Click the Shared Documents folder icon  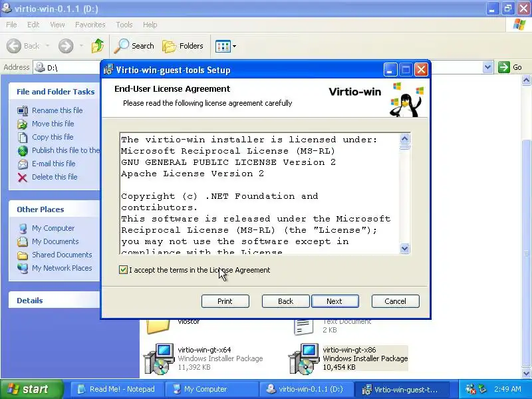(x=23, y=255)
